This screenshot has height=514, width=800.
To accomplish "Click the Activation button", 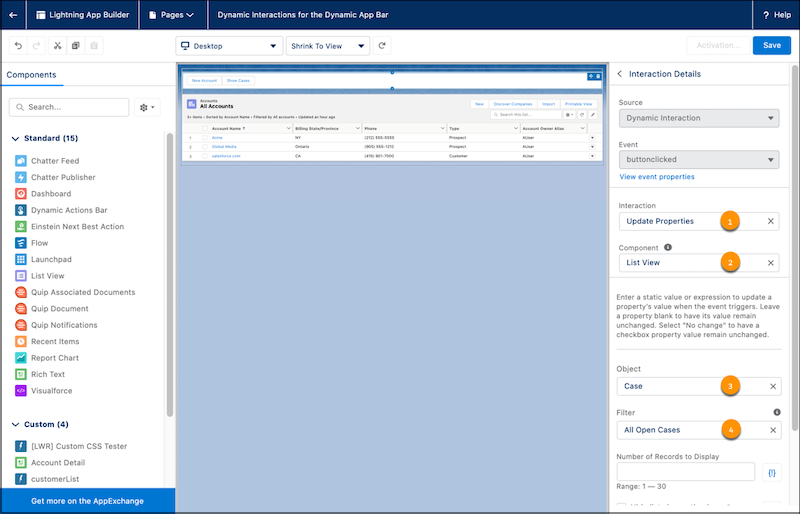I will click(718, 45).
